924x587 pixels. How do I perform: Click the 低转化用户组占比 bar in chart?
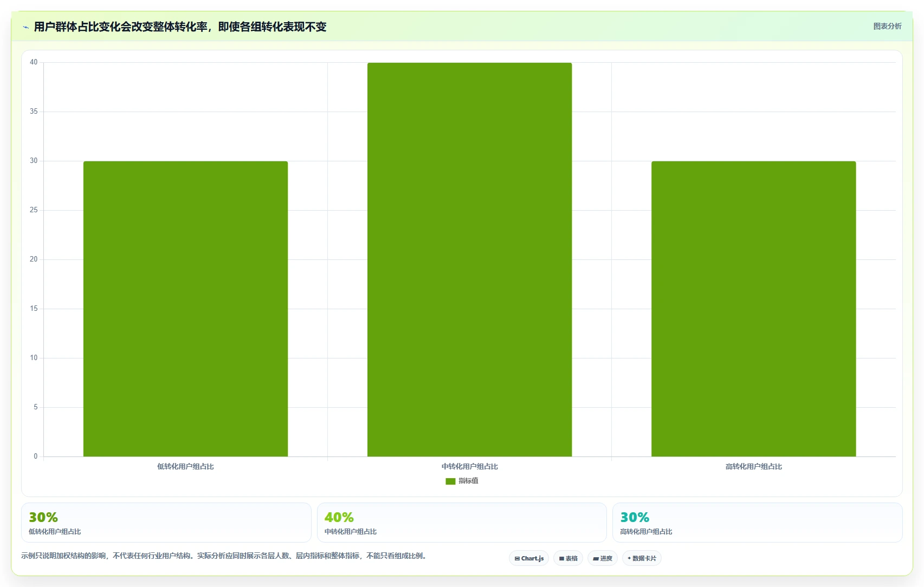point(185,309)
